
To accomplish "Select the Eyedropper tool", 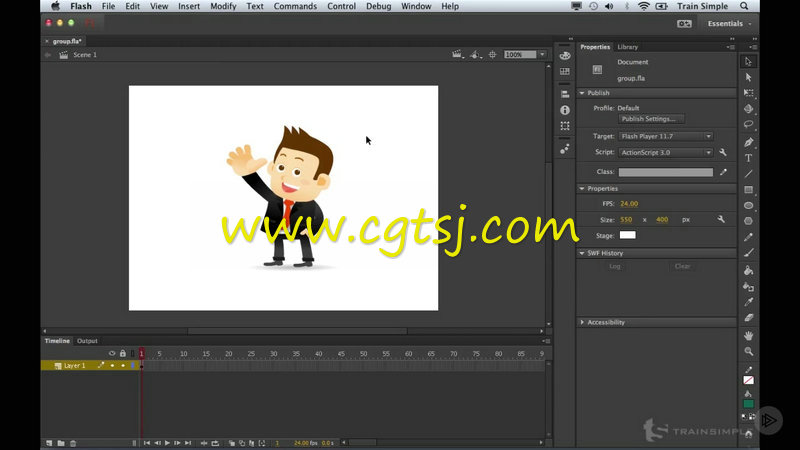I will (x=748, y=302).
